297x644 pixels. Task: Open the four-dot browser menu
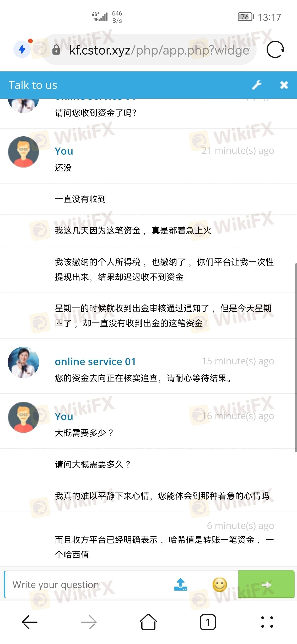[x=267, y=622]
